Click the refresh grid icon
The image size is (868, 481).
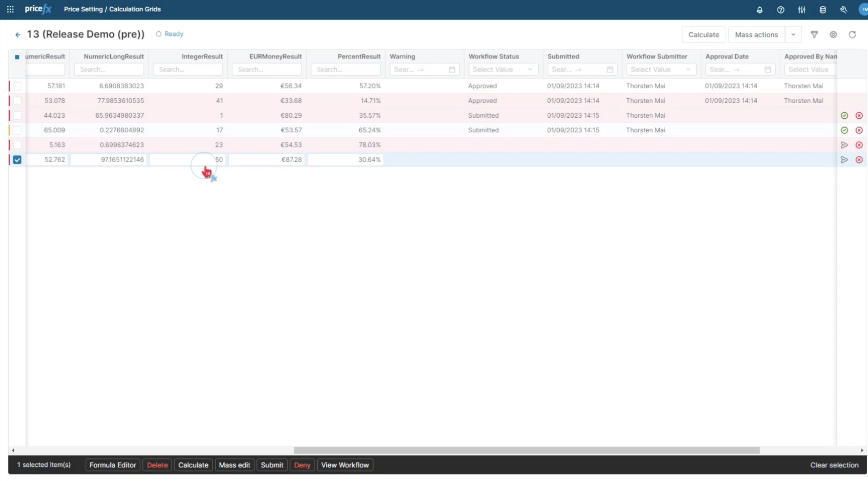(x=852, y=34)
